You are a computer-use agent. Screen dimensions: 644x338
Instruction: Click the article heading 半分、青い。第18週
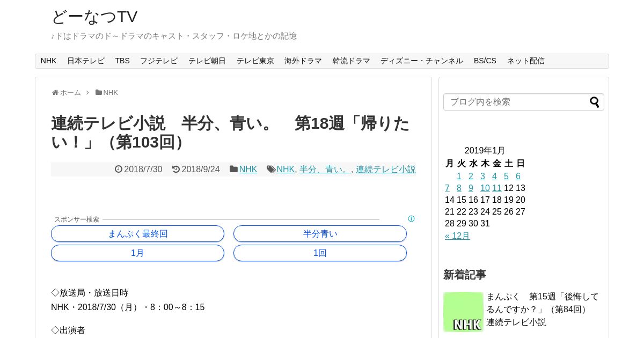(231, 133)
